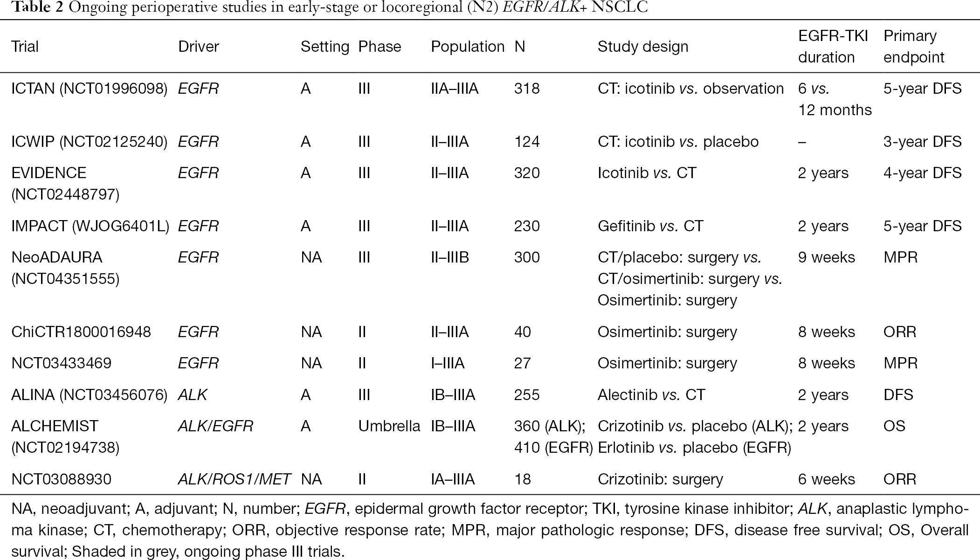The height and width of the screenshot is (560, 980).
Task: Click the Population column header
Action: click(x=468, y=47)
